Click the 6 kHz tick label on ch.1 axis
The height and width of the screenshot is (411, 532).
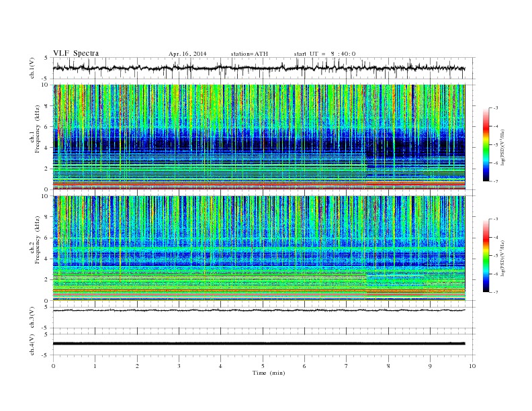(x=46, y=127)
